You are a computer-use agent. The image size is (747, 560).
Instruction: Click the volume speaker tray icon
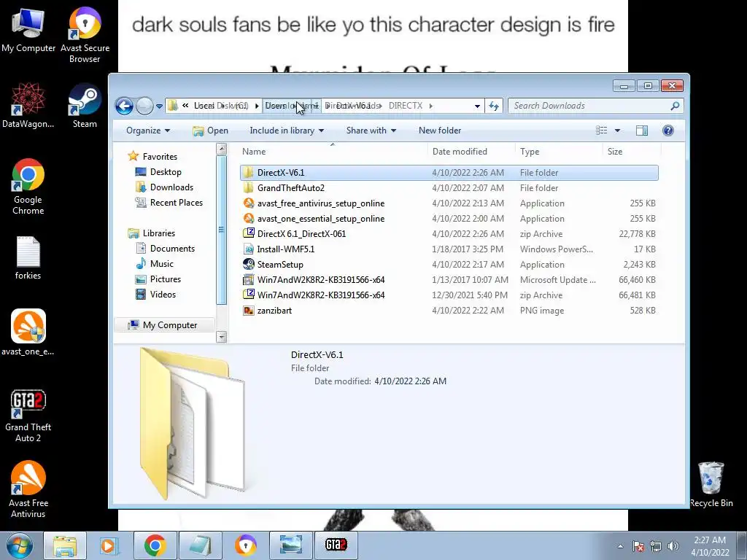[x=673, y=546]
